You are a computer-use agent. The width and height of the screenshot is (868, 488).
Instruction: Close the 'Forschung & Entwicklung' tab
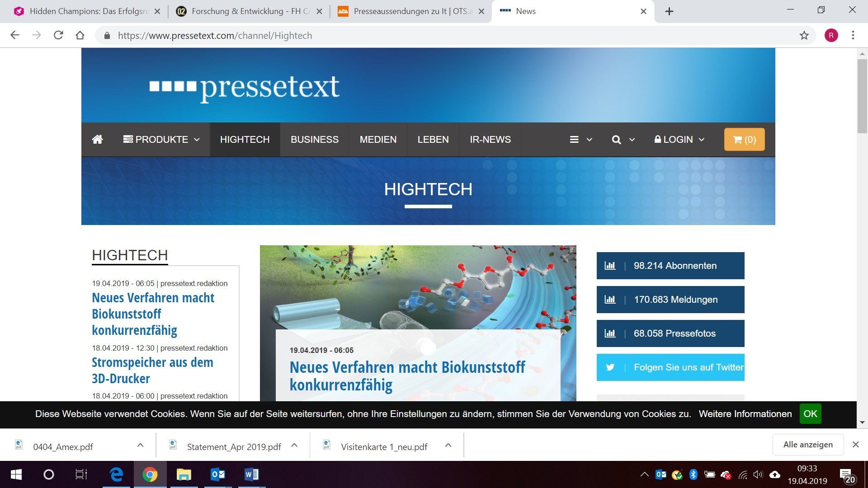point(319,11)
